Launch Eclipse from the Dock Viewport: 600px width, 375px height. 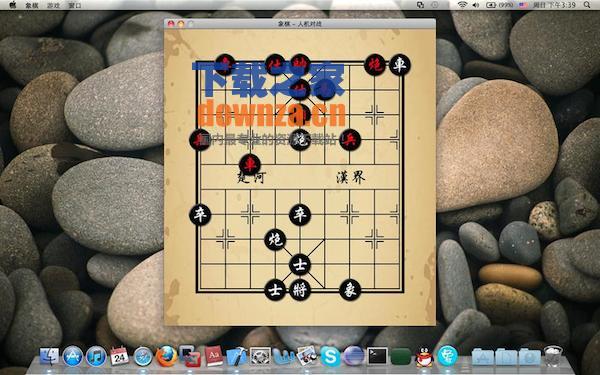(354, 356)
